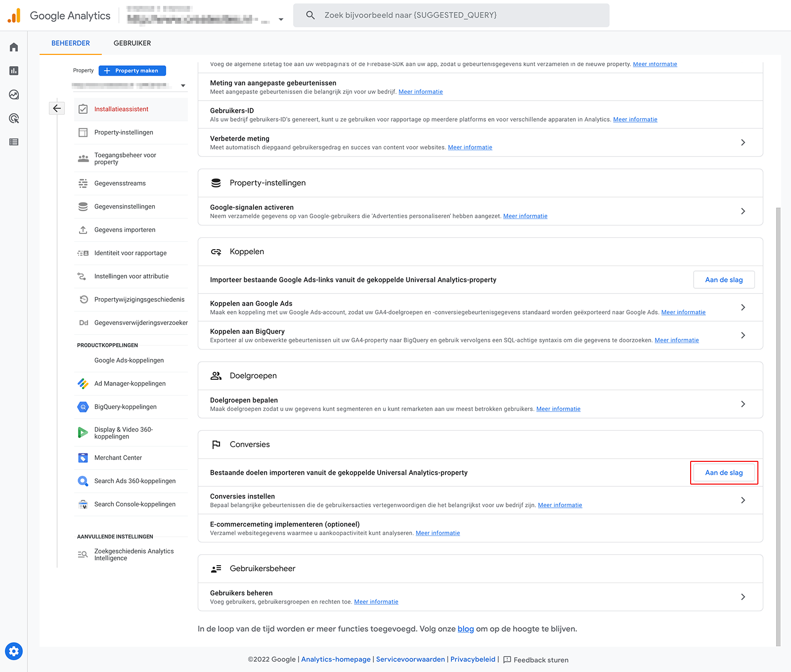Switch to the GEBRUIKER tab

point(132,43)
